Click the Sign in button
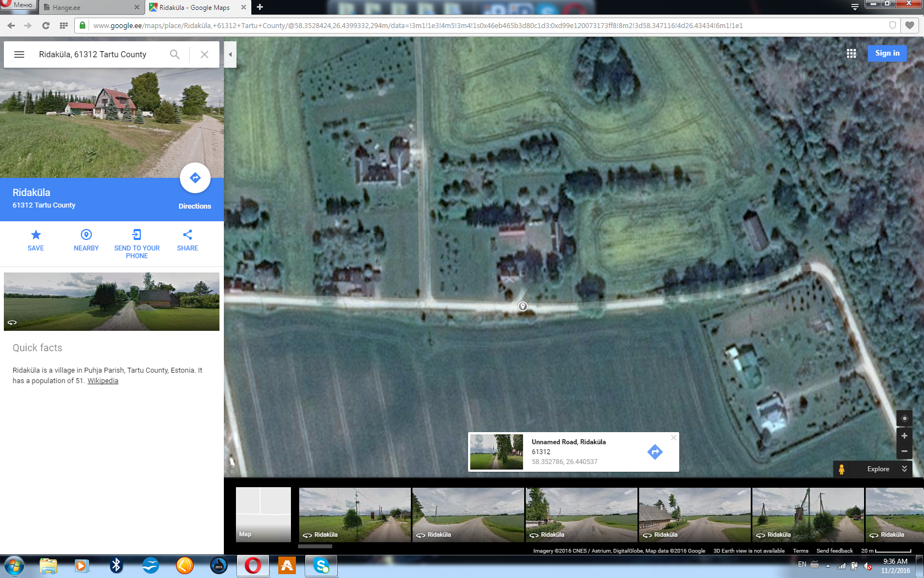924x578 pixels. 887,53
